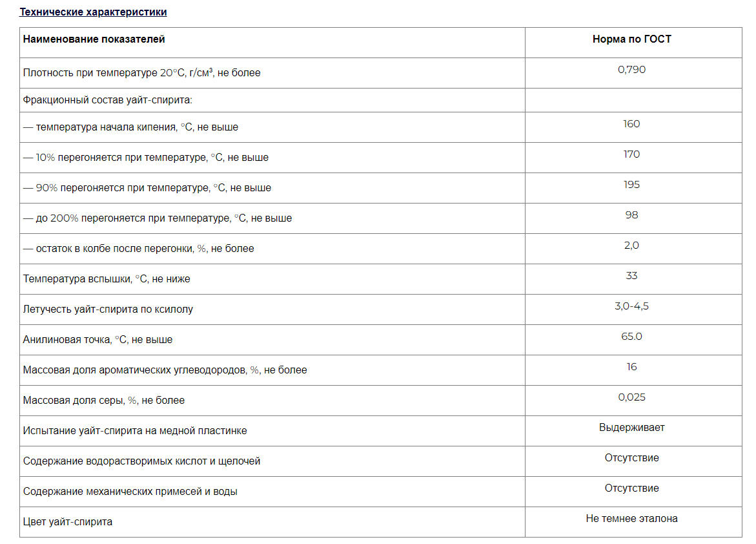Click the value 98 in the table
Viewport: 756px width, 544px height.
pyautogui.click(x=631, y=215)
